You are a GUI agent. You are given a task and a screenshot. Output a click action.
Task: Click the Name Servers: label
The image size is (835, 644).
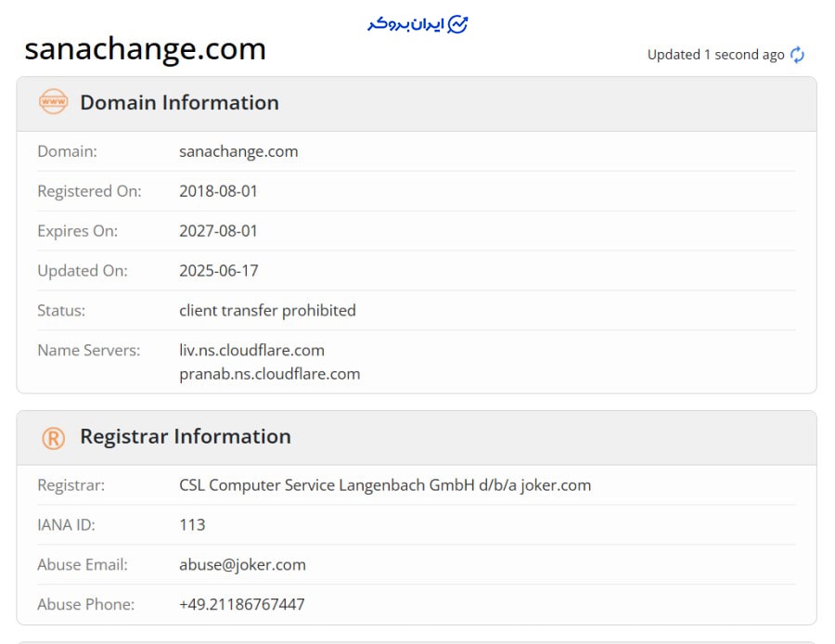pos(89,350)
